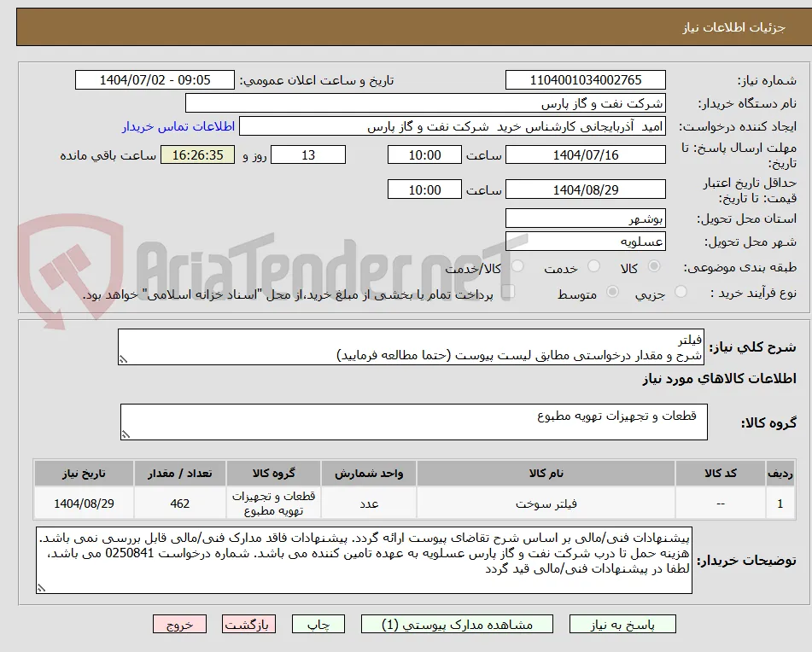
Task: Click delivery province field بوشهر
Action: click(x=585, y=218)
